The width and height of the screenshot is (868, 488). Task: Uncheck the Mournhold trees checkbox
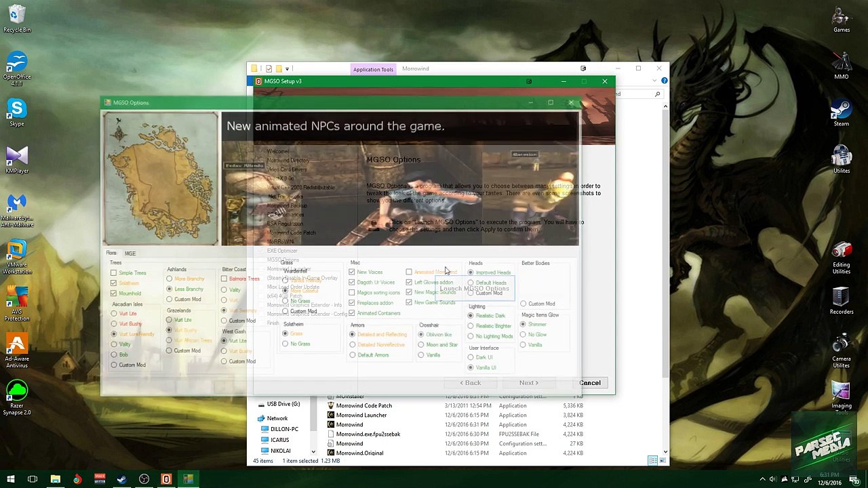click(x=114, y=293)
